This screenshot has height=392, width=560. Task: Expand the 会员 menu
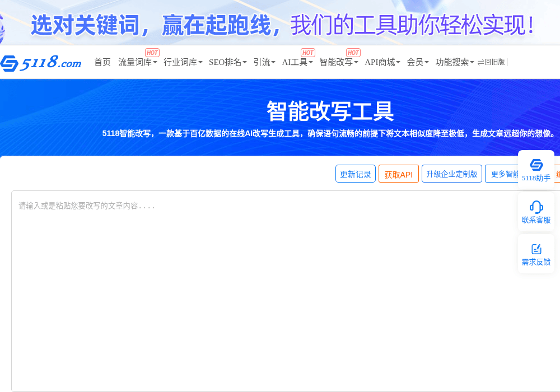tap(418, 62)
